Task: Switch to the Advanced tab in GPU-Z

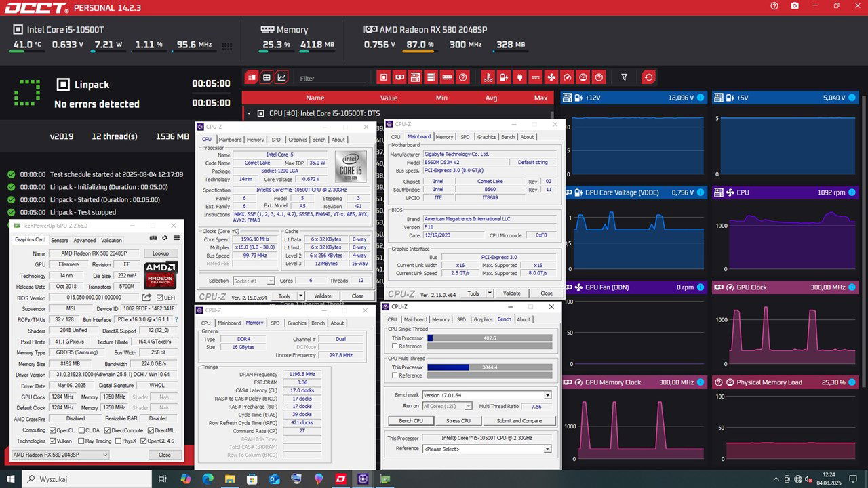Action: point(85,240)
